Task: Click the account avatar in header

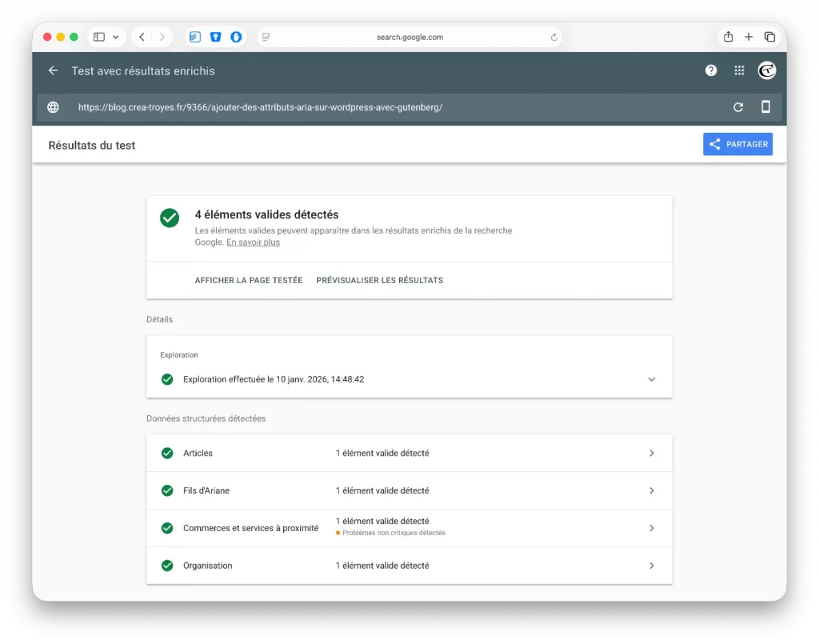Action: coord(767,70)
